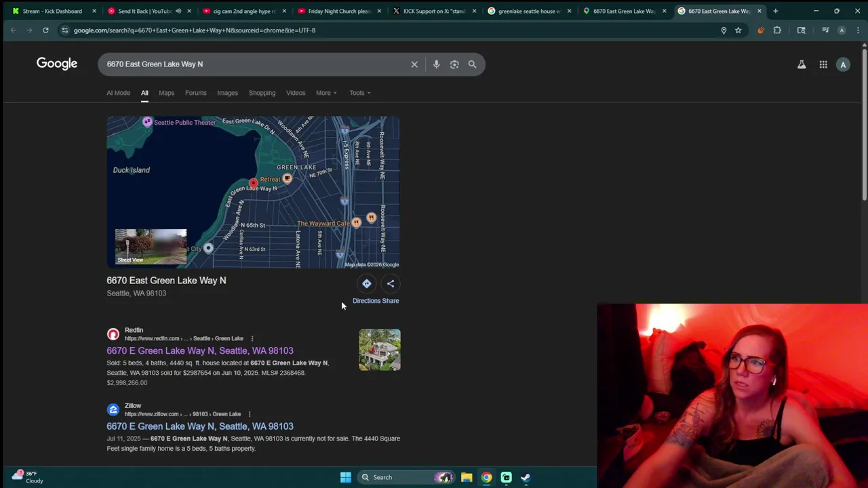This screenshot has height=488, width=868.
Task: Reload the page in Chrome
Action: [x=45, y=30]
